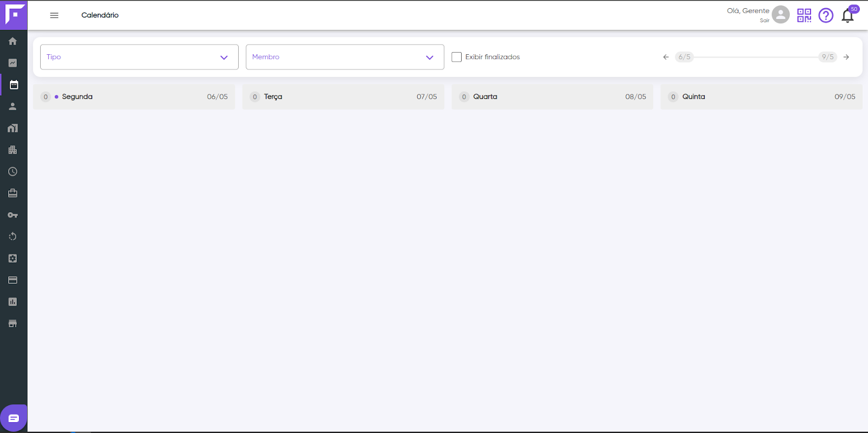Viewport: 868px width, 433px height.
Task: Open the gear-in-square sidebar icon
Action: coord(13,258)
